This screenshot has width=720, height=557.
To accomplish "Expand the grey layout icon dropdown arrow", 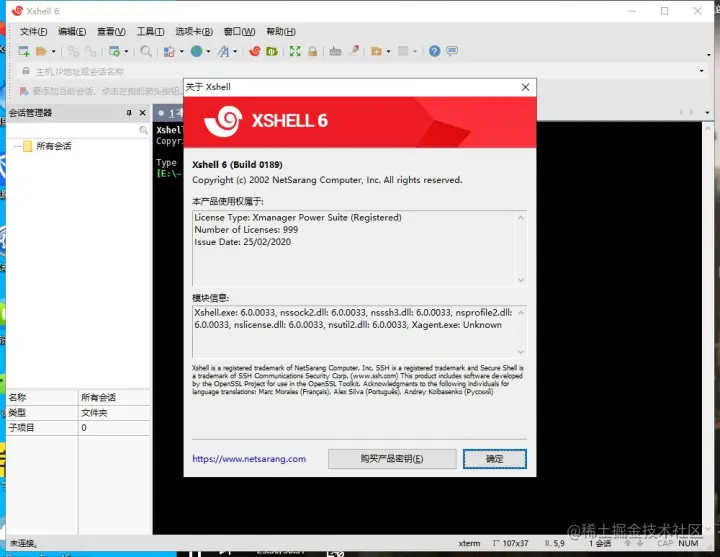I will [415, 51].
